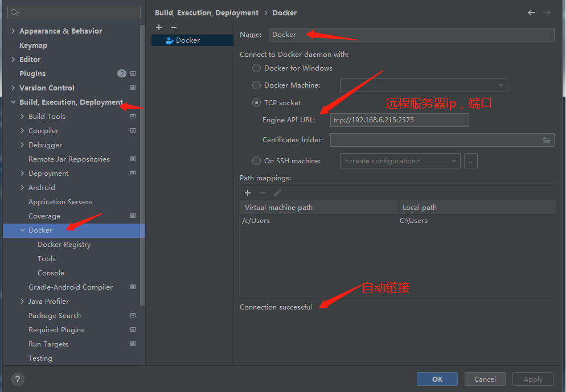Viewport: 566px width, 392px height.
Task: Select On SSH machine radio button
Action: [x=256, y=161]
